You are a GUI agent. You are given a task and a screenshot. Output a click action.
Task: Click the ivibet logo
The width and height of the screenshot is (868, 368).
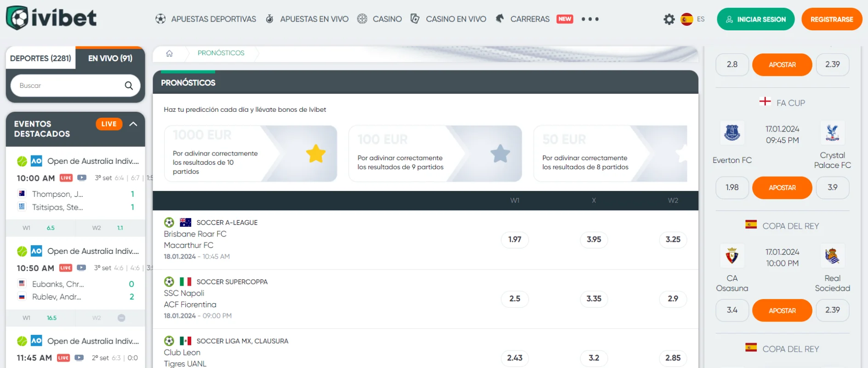51,18
